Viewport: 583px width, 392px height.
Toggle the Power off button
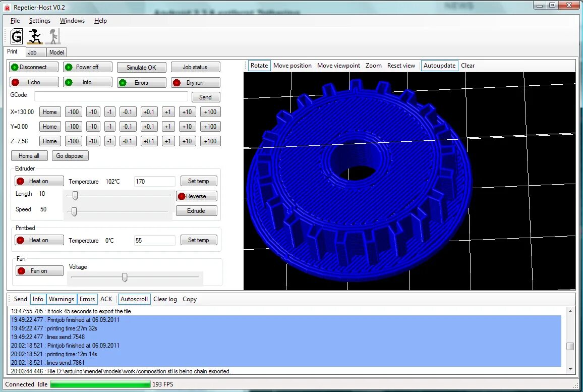[87, 67]
